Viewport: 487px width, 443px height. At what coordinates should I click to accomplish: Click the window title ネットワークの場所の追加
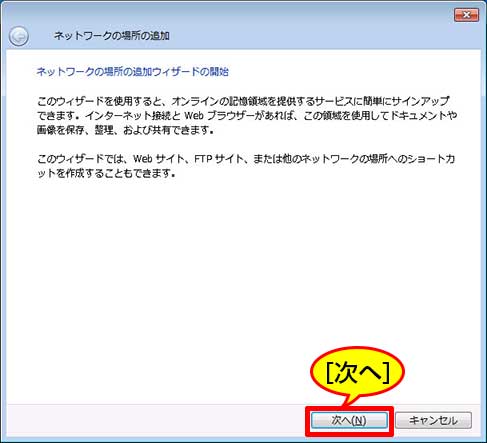pos(112,35)
